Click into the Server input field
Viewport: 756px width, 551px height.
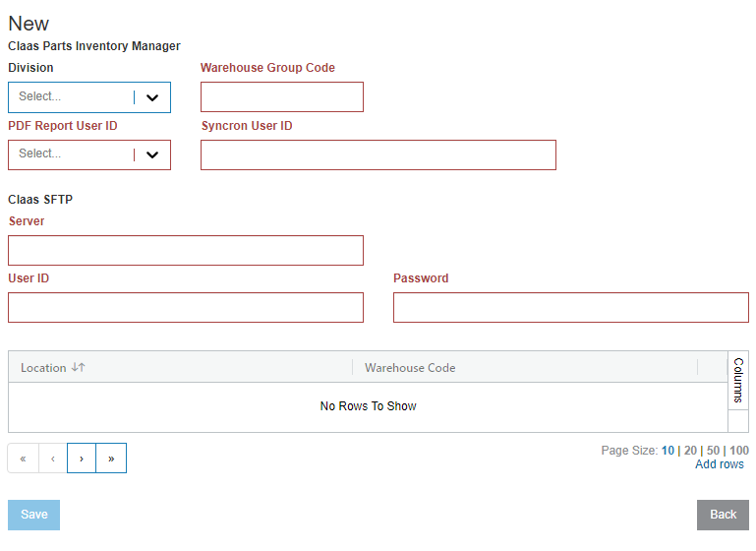[186, 251]
